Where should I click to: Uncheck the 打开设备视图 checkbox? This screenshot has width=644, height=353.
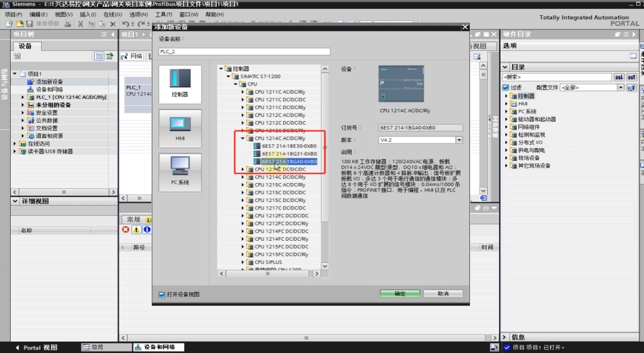click(x=162, y=295)
